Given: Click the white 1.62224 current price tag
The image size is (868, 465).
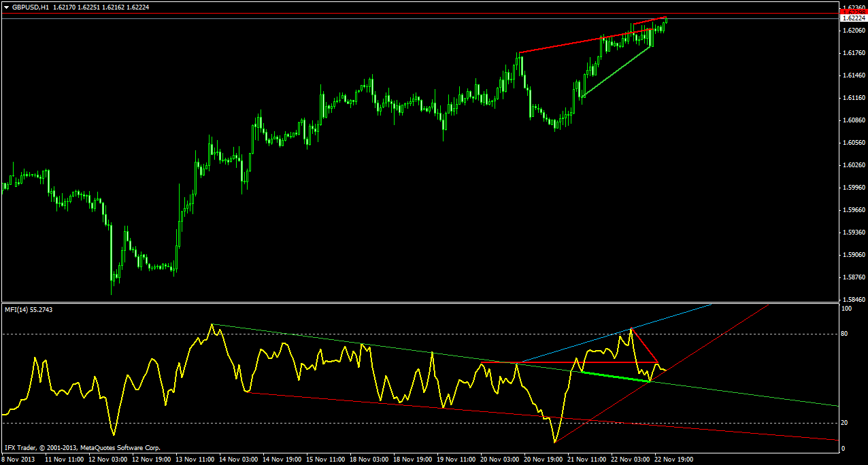Looking at the screenshot, I should [x=853, y=19].
